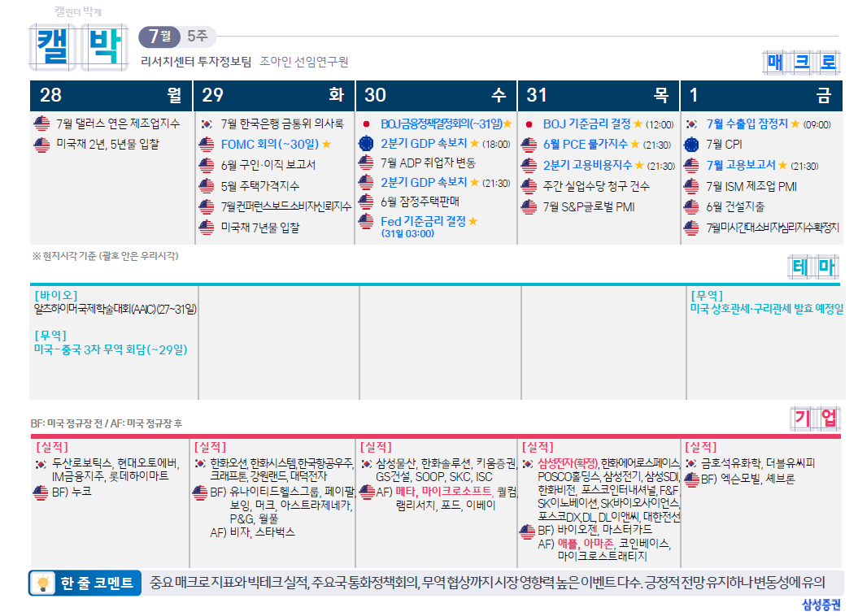Select the 7월 month pill
This screenshot has height=616, width=858.
(x=159, y=37)
